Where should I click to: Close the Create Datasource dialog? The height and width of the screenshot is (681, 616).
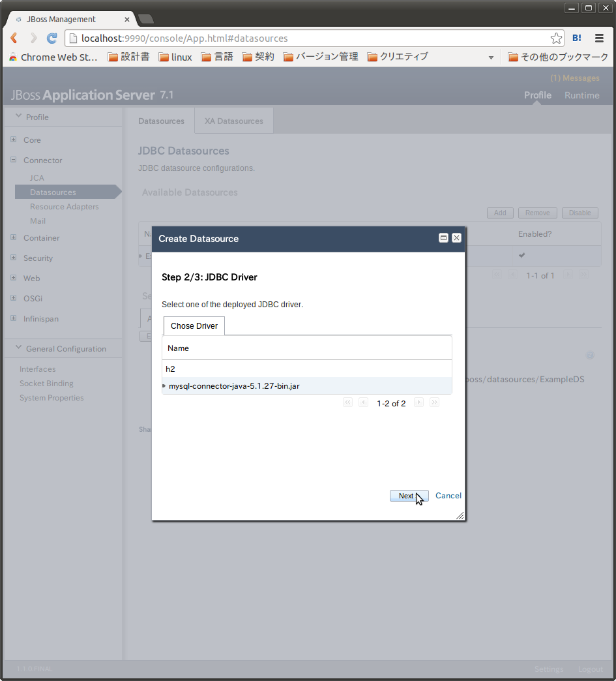click(x=456, y=238)
